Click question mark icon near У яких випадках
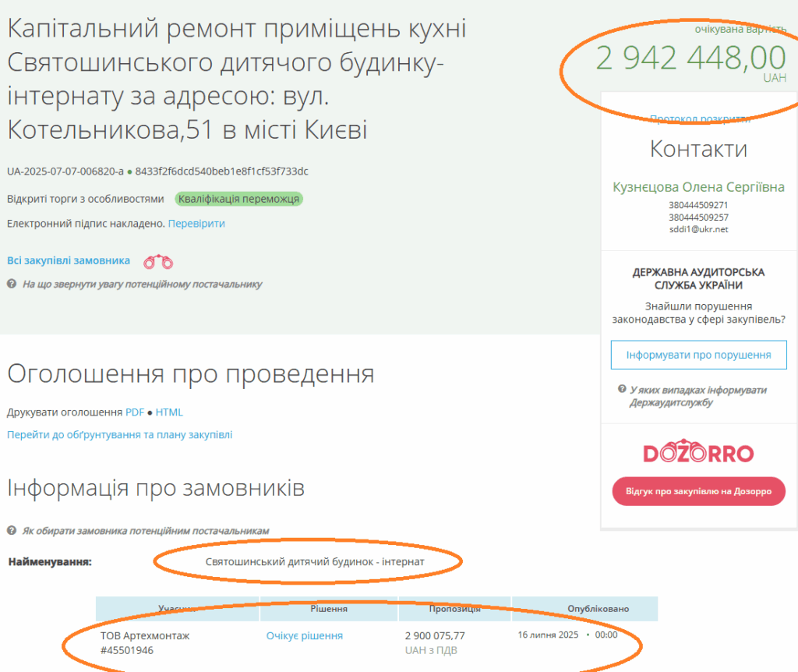 pyautogui.click(x=622, y=389)
